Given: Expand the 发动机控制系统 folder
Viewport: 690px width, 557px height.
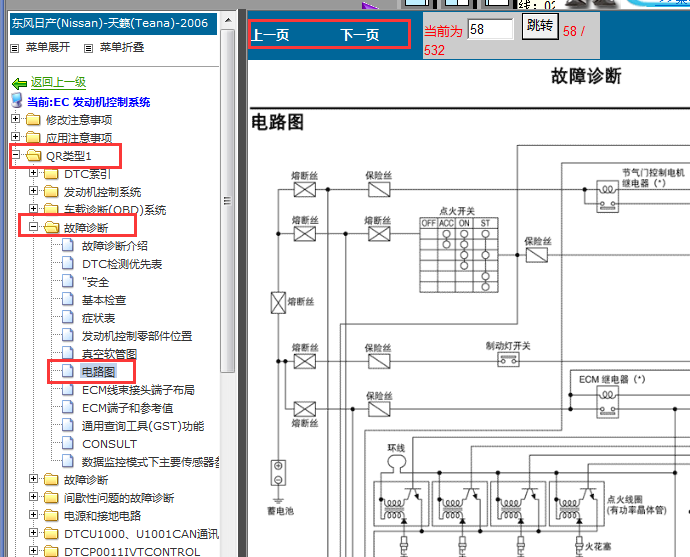Looking at the screenshot, I should [x=33, y=191].
